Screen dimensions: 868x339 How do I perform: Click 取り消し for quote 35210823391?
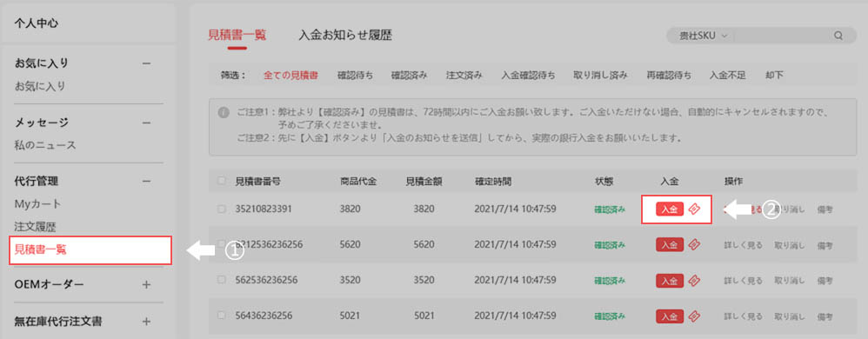[790, 209]
